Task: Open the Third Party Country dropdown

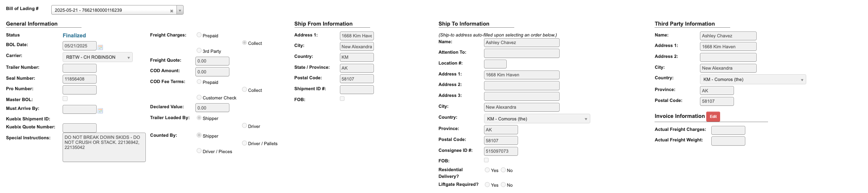Action: click(x=753, y=79)
